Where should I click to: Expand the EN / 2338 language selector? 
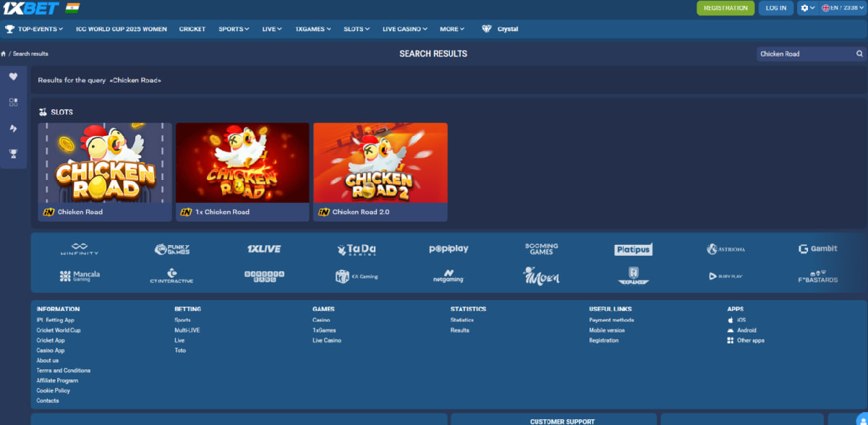point(843,8)
